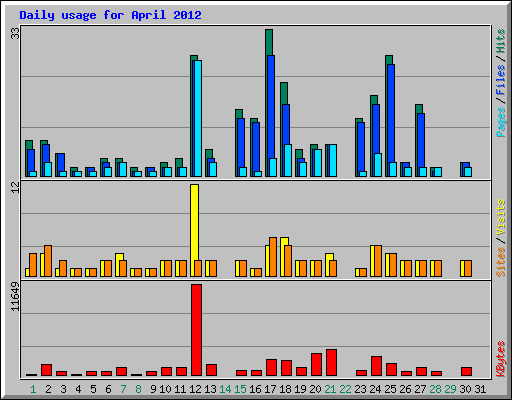
Task: Click the "33" axis maximum value
Action: (15, 33)
